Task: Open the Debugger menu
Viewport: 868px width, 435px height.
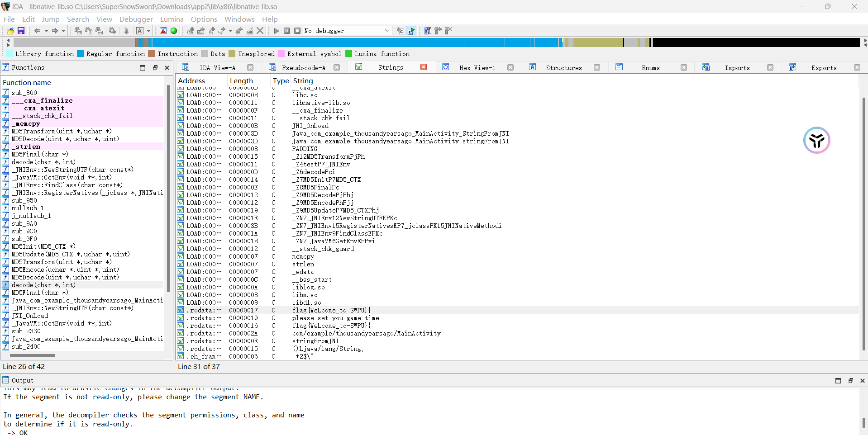Action: pos(136,19)
